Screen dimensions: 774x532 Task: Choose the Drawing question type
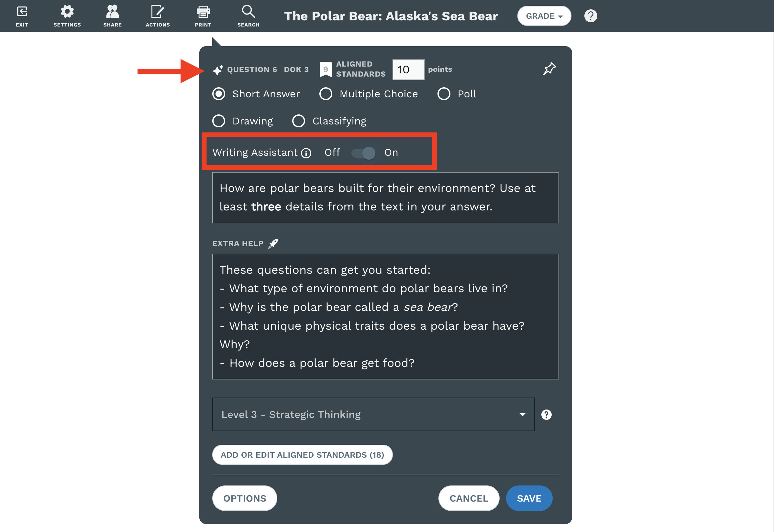[218, 121]
